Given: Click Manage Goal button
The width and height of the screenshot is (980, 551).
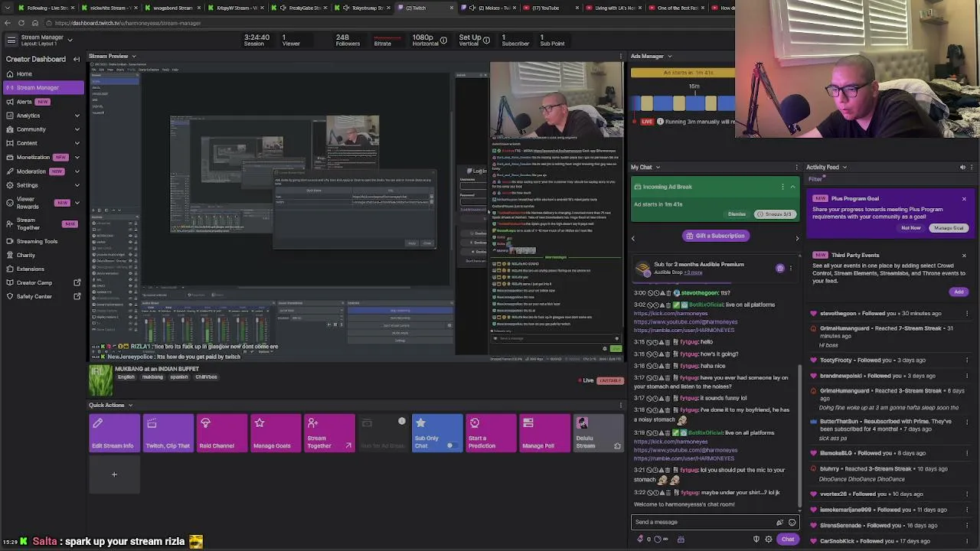Looking at the screenshot, I should tap(949, 228).
